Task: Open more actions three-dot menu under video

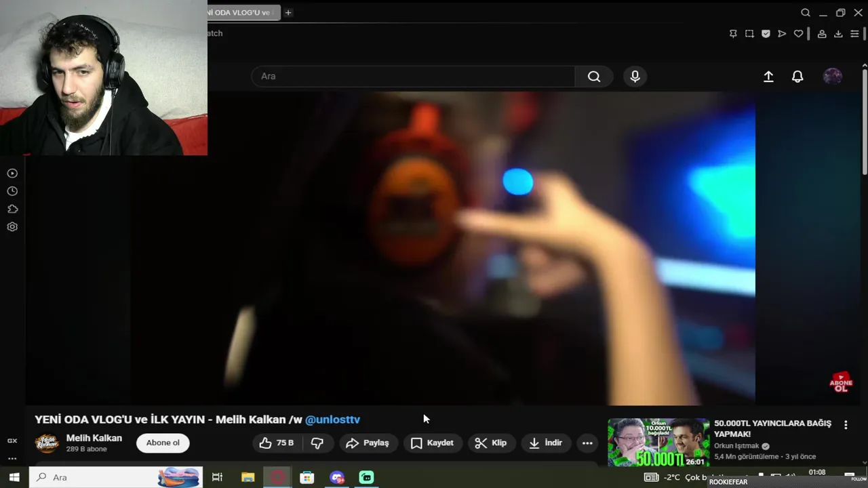Action: tap(587, 443)
